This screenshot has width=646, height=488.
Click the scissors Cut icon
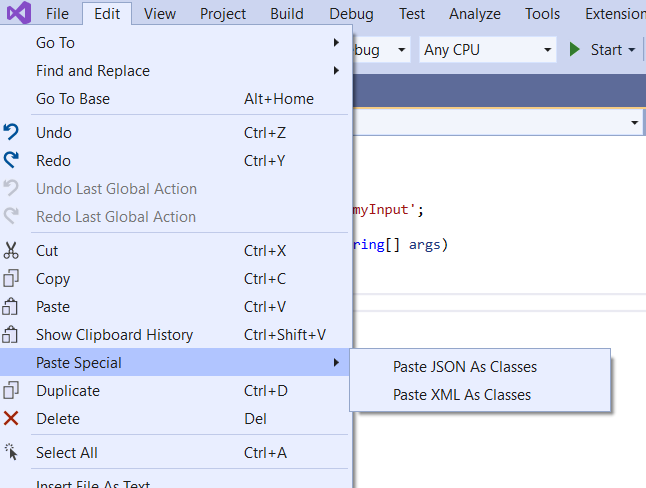tap(11, 250)
